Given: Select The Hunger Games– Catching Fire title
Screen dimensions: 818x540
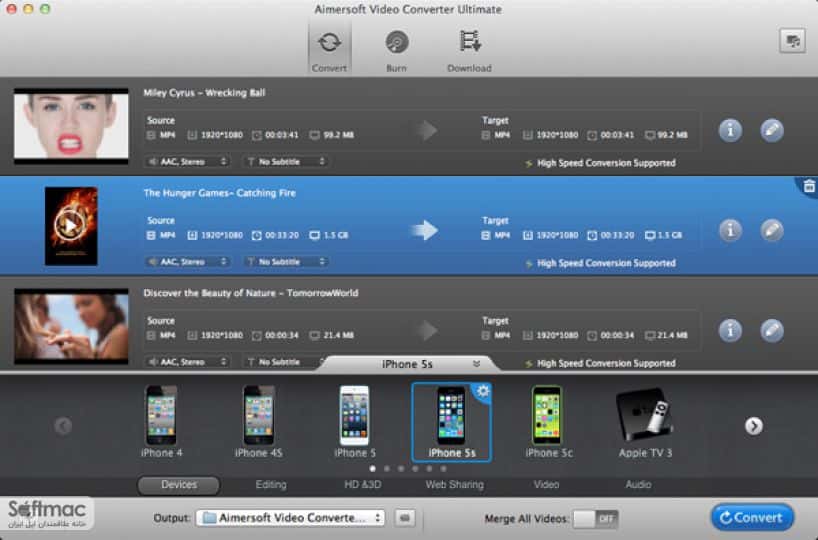Looking at the screenshot, I should 220,193.
